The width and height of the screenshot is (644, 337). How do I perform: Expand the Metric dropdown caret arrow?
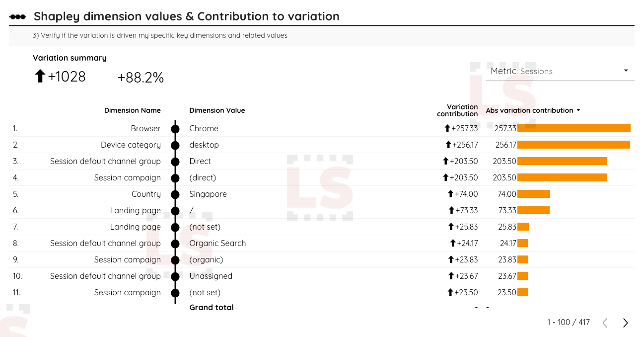(x=626, y=71)
